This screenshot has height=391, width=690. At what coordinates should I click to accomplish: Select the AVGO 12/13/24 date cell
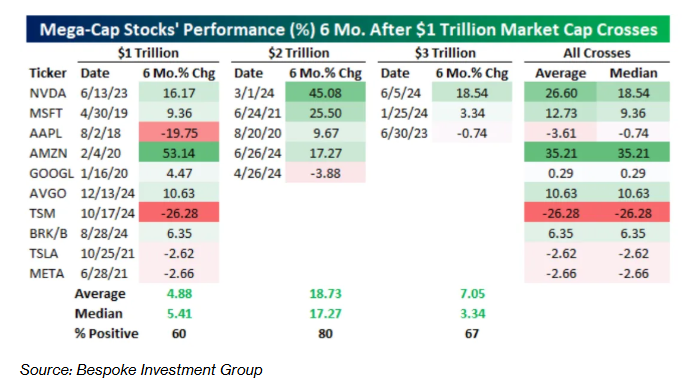pyautogui.click(x=107, y=193)
